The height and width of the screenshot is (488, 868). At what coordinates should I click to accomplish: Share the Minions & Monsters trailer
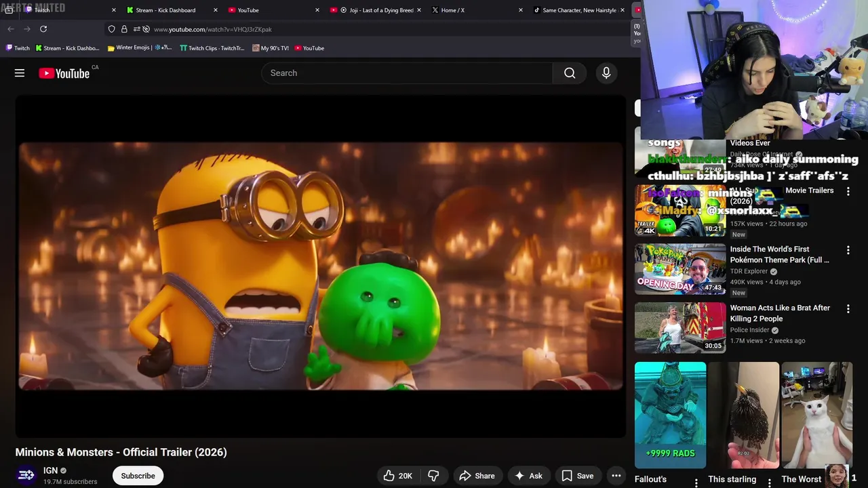(477, 476)
